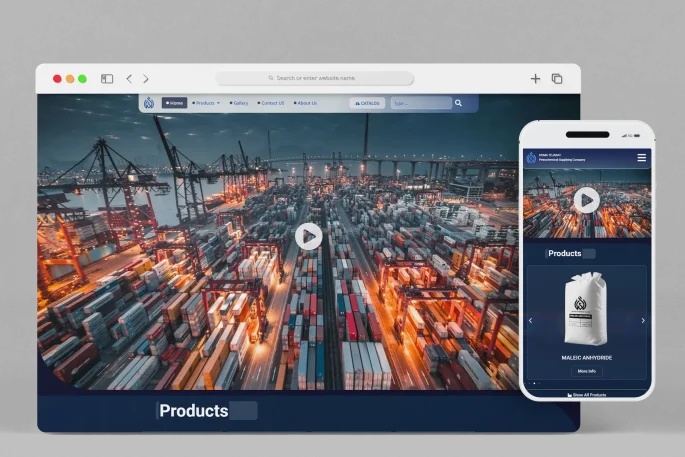Play the port video in the desktop hero

click(308, 236)
